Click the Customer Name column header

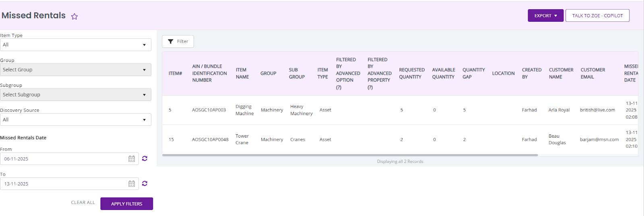[x=561, y=73]
